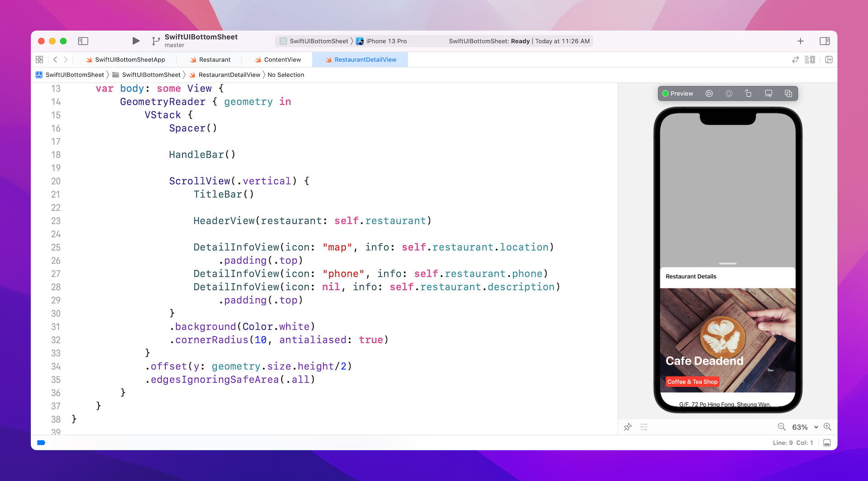Open the SwiftUIBottomSheet folder breadcrumb
Screen dimensions: 868x481
pyautogui.click(x=146, y=75)
